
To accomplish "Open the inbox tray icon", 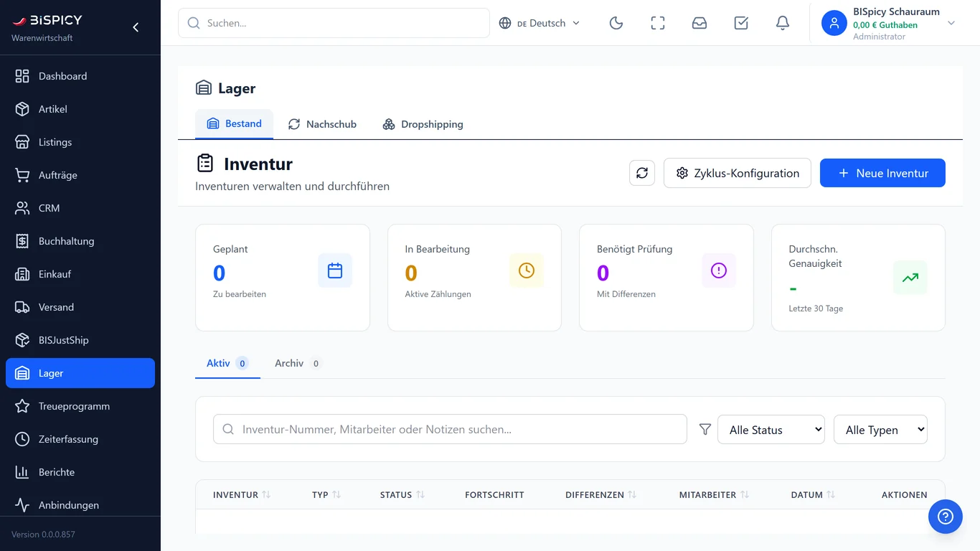I will click(699, 23).
